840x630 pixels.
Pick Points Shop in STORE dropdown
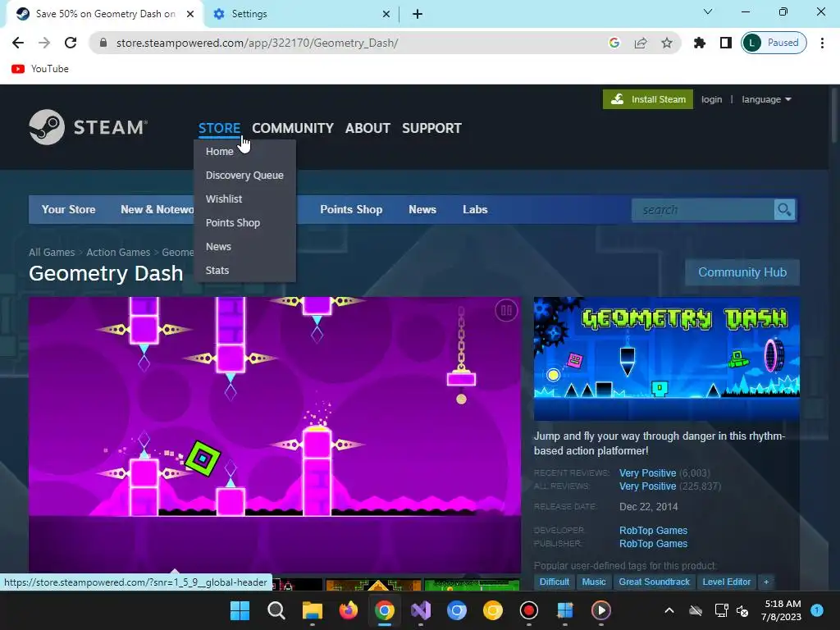(233, 223)
